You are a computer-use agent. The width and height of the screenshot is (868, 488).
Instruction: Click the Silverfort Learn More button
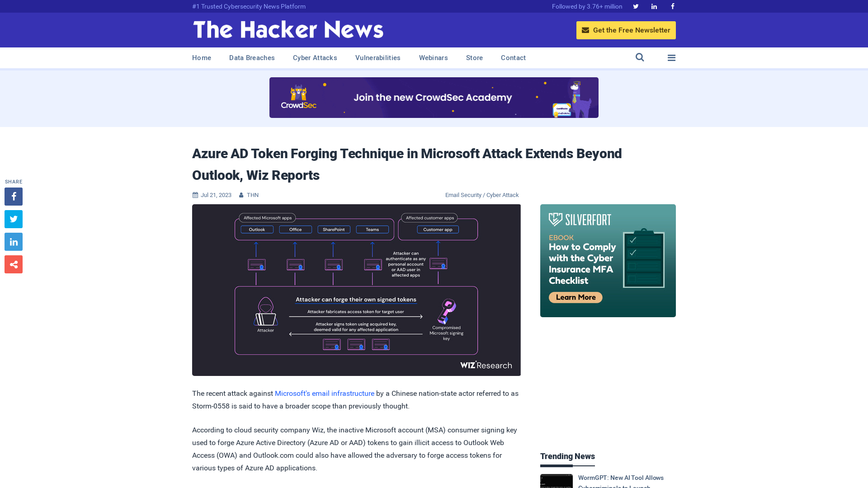575,297
